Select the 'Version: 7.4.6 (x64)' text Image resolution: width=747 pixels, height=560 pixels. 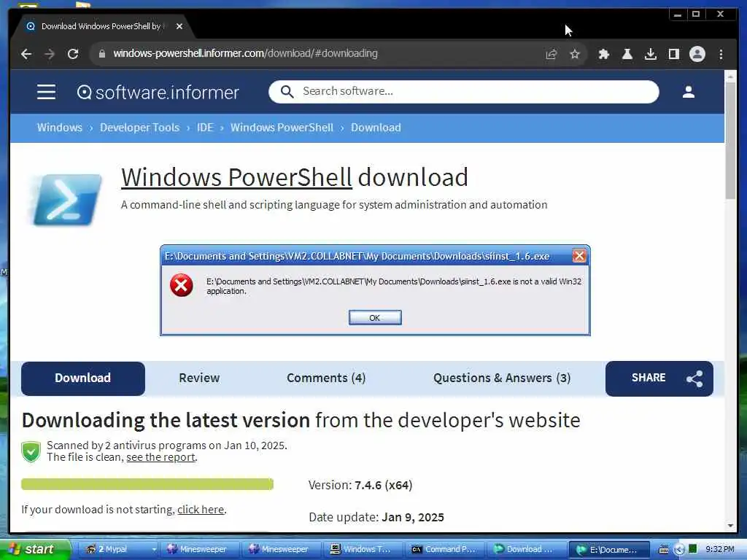360,485
